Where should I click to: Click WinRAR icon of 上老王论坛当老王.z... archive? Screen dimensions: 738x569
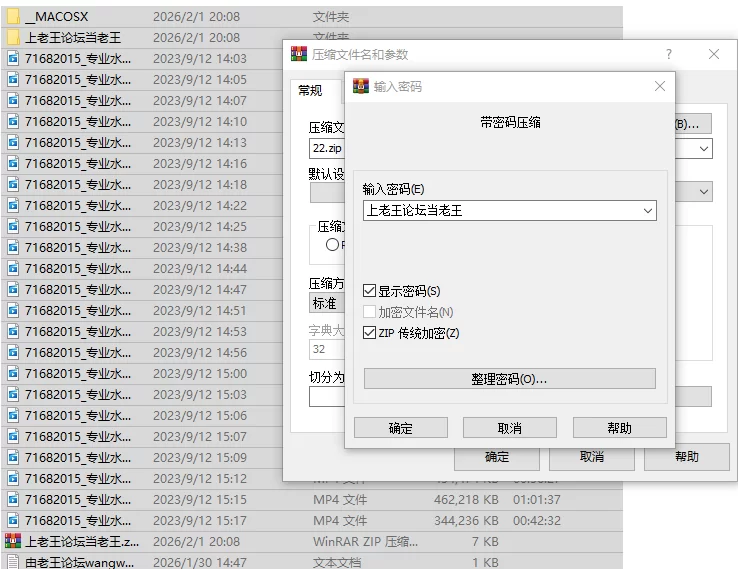click(x=13, y=541)
